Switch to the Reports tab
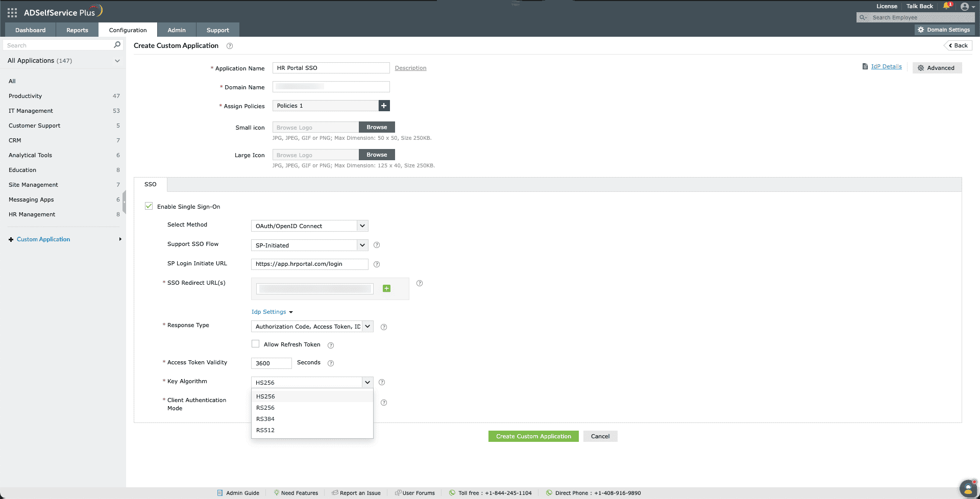 77,30
